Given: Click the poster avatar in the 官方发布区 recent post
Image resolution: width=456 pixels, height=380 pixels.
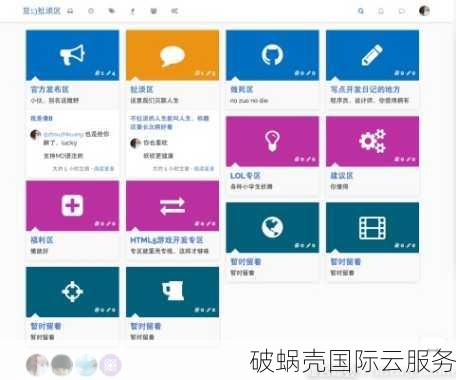Looking at the screenshot, I should pos(35,135).
